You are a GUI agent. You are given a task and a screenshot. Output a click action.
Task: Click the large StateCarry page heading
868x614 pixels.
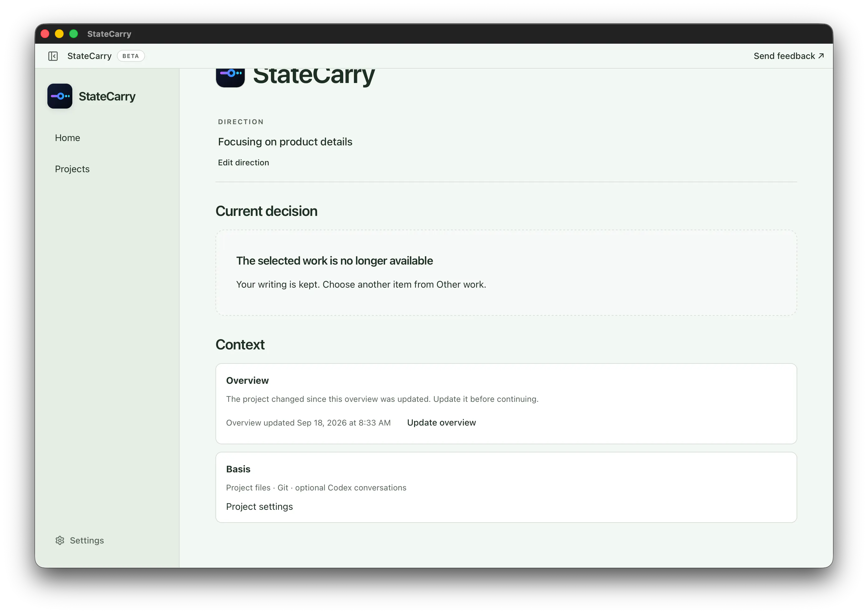[314, 77]
